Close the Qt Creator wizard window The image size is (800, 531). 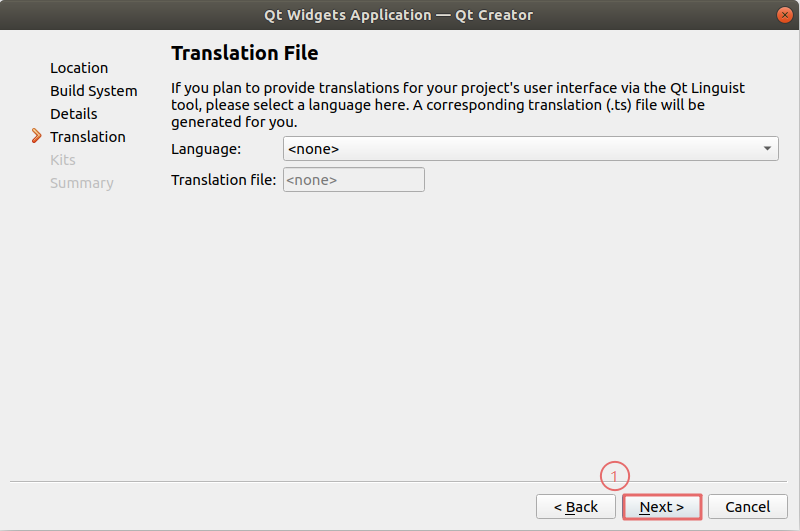785,14
